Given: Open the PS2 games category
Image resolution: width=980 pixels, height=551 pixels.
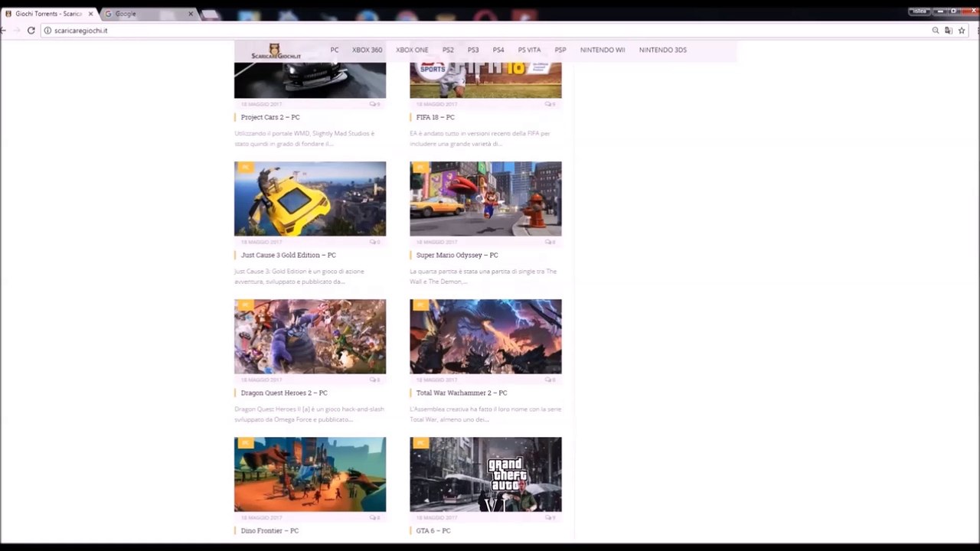Looking at the screenshot, I should pyautogui.click(x=448, y=50).
